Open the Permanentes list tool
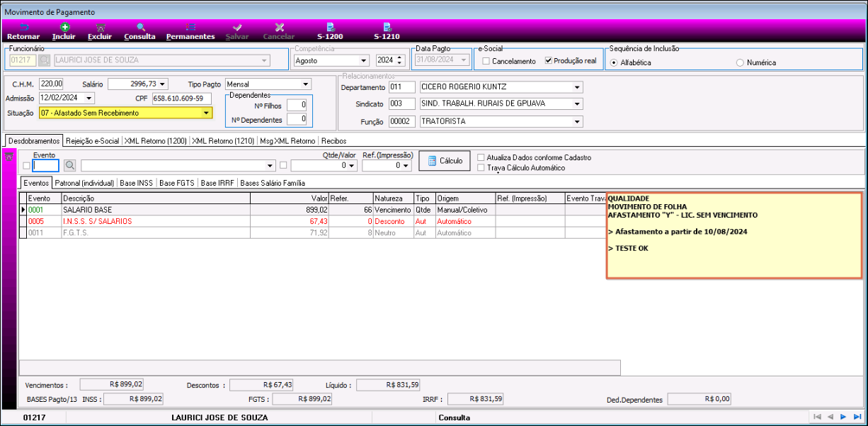 coord(190,27)
